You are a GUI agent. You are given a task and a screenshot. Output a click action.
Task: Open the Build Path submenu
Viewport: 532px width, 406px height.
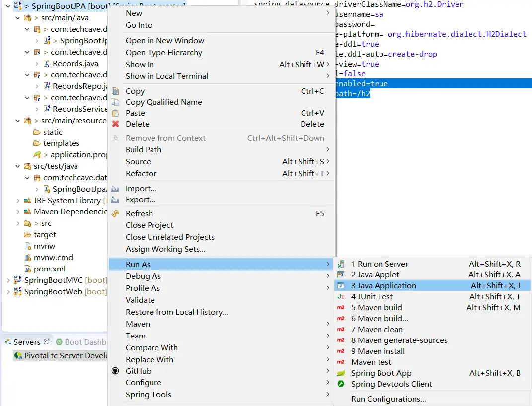coord(221,149)
